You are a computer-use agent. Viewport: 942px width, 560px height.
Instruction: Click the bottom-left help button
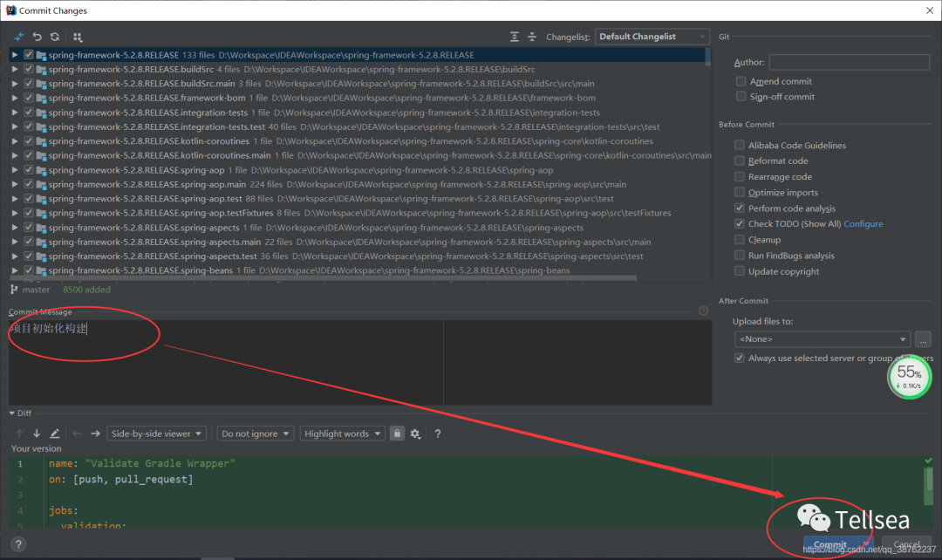[18, 544]
